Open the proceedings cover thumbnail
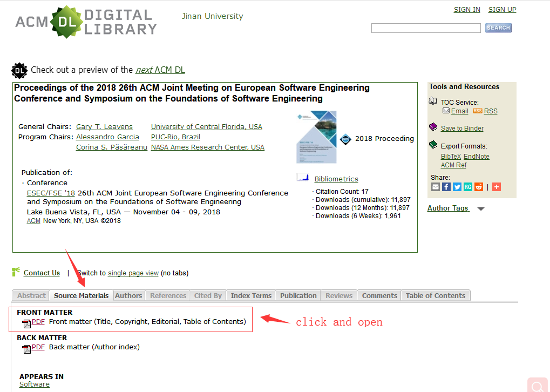This screenshot has height=392, width=550. pos(316,137)
